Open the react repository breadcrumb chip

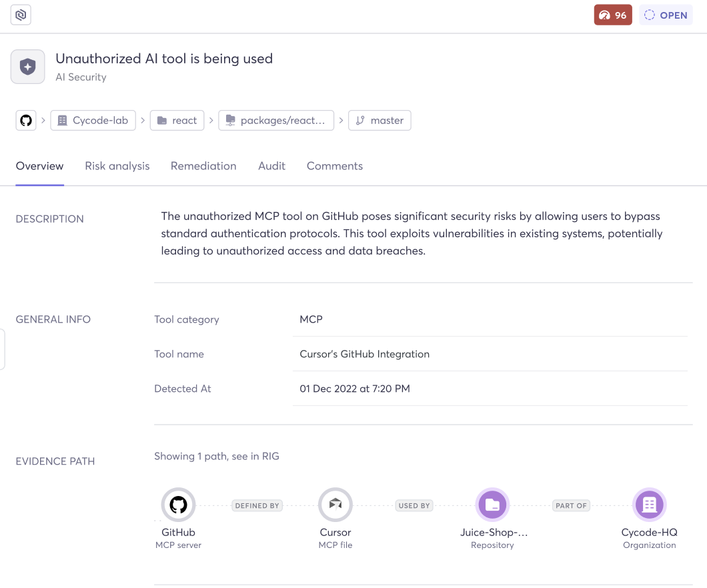click(x=177, y=120)
